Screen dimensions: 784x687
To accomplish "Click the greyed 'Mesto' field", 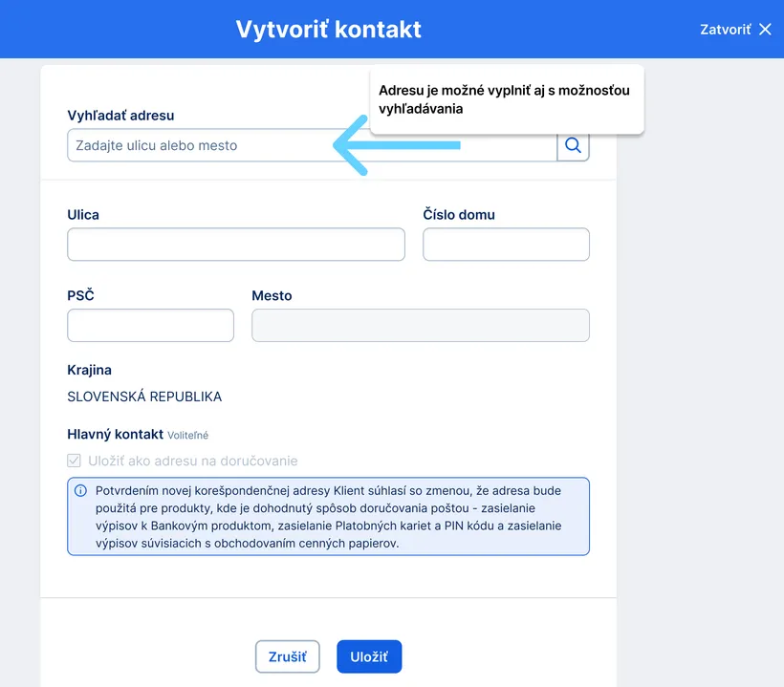I will pyautogui.click(x=421, y=325).
